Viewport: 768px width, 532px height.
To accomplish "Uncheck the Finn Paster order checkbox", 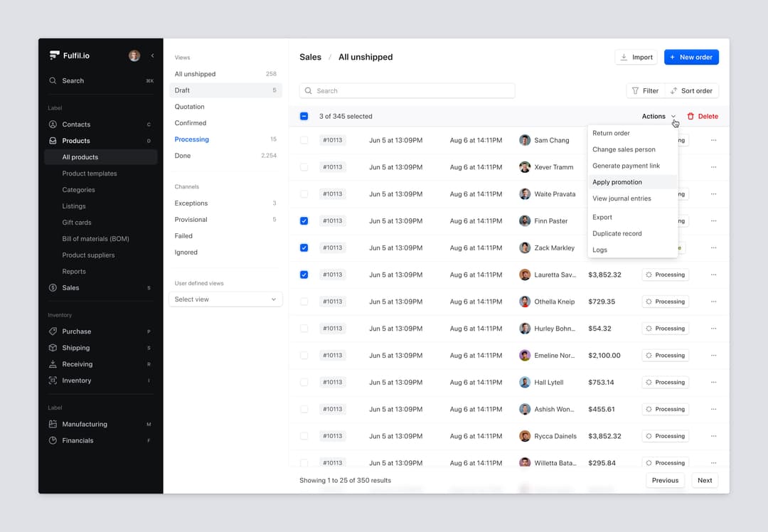I will [304, 221].
